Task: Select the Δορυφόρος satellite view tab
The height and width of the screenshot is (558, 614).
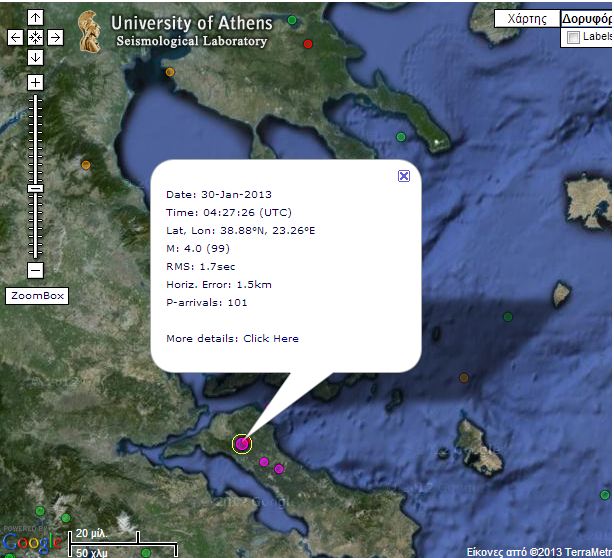Action: (x=586, y=18)
